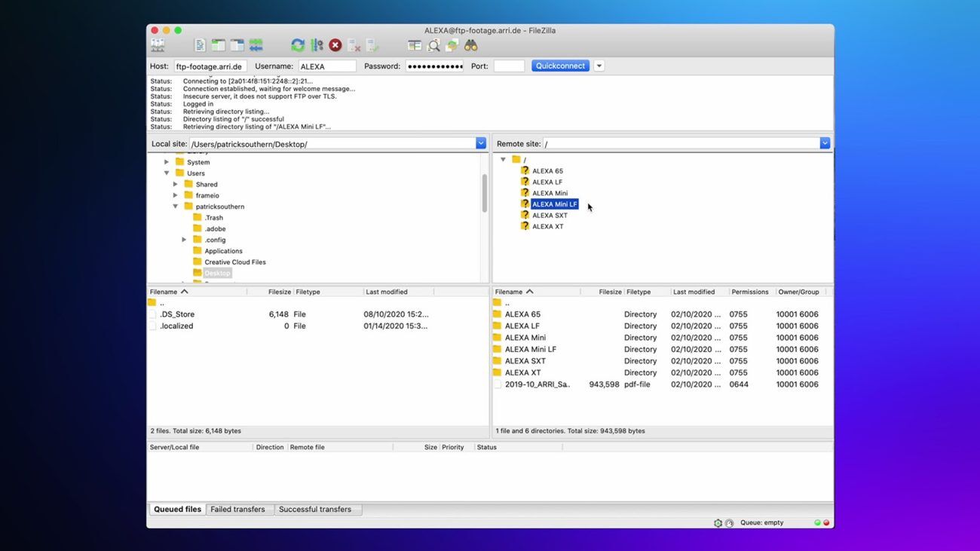Toggle the transfer queue display

(x=256, y=46)
